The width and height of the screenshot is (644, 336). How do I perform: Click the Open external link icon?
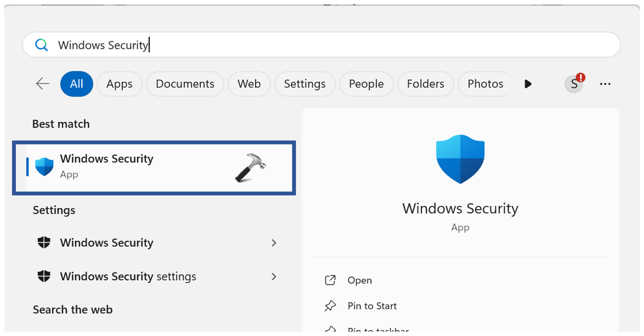point(330,280)
